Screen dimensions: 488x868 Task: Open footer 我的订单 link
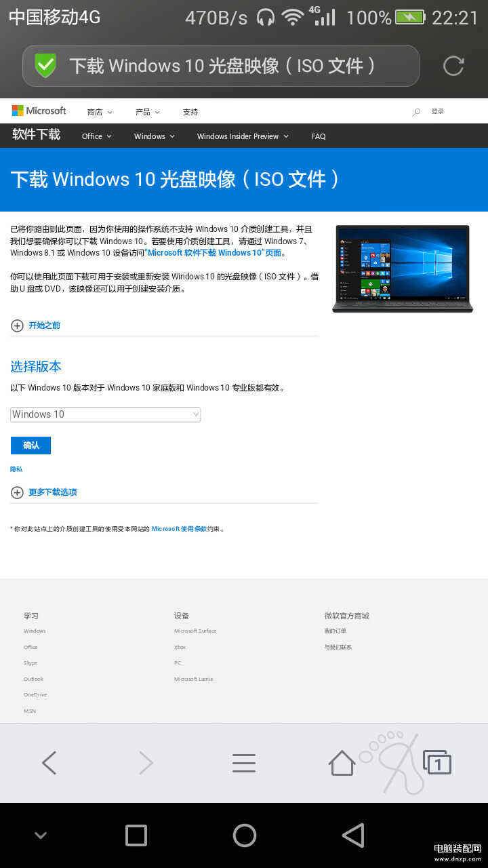pos(335,631)
